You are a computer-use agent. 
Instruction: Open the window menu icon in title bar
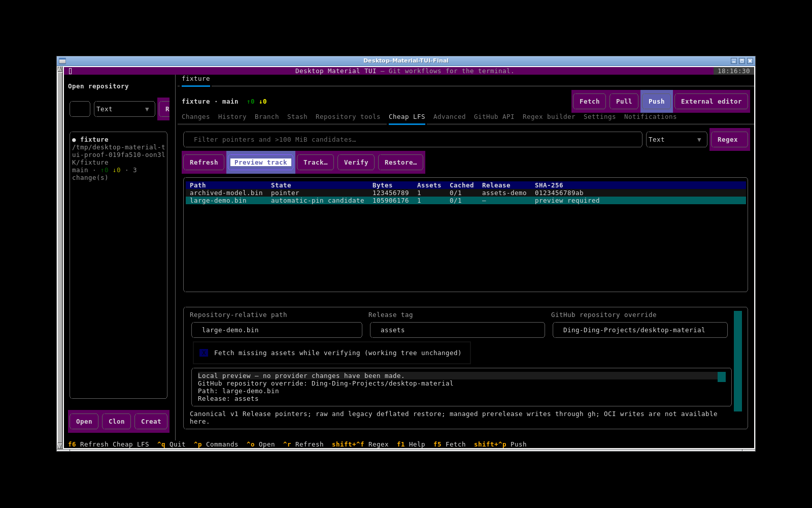click(62, 61)
